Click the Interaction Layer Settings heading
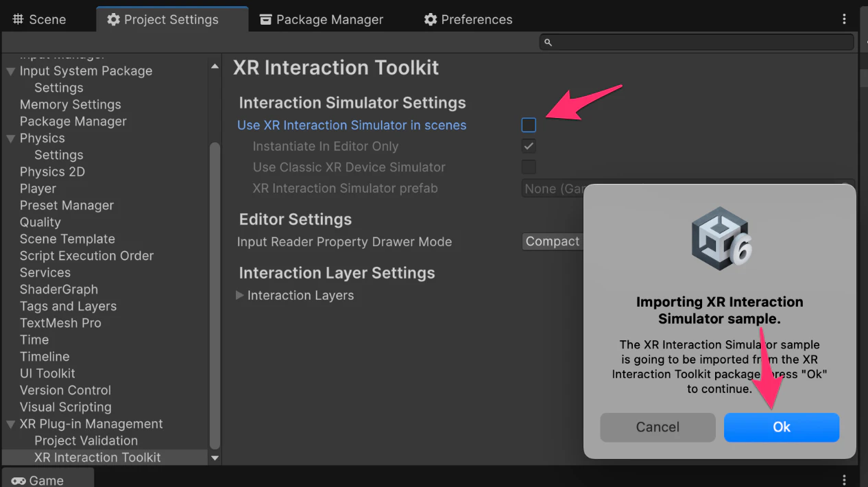 coord(337,273)
